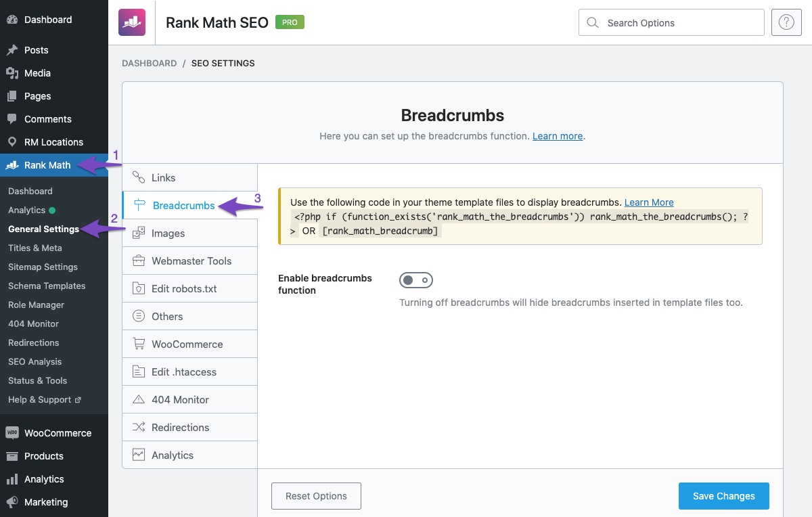
Task: Open Sitemap Settings in the sidebar
Action: [x=43, y=267]
